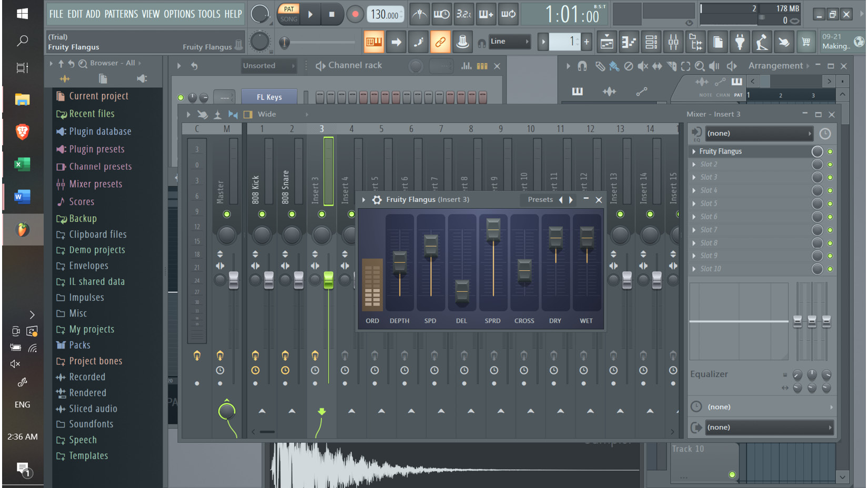The width and height of the screenshot is (868, 488).
Task: Open Fruity Flangus plugin options gear
Action: pos(377,200)
